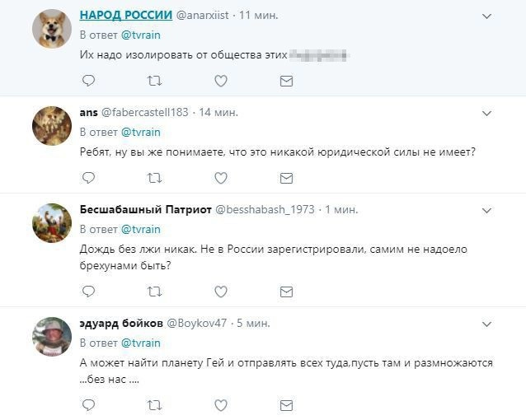The height and width of the screenshot is (420, 526).
Task: Expand options chevron on эдуард бойков tweet
Action: pos(486,324)
